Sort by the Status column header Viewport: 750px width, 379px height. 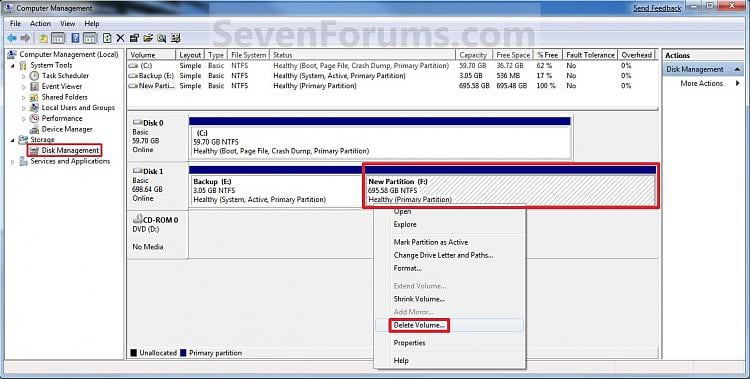(362, 55)
